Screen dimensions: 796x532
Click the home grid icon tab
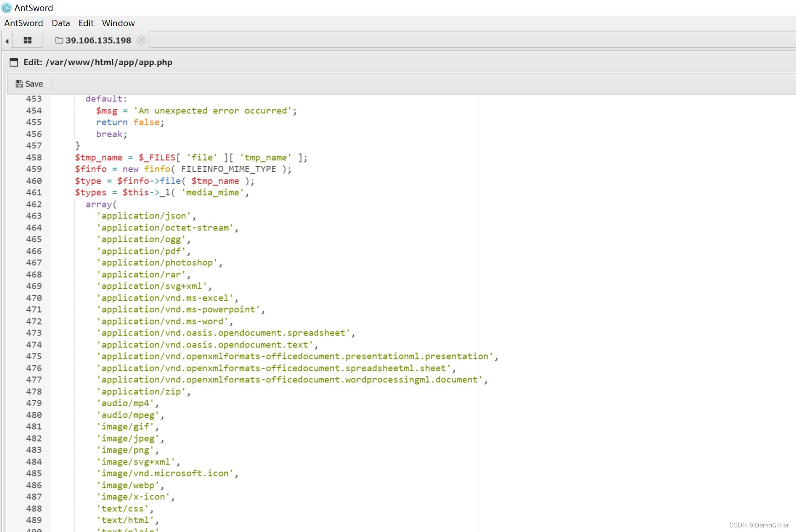pos(28,40)
